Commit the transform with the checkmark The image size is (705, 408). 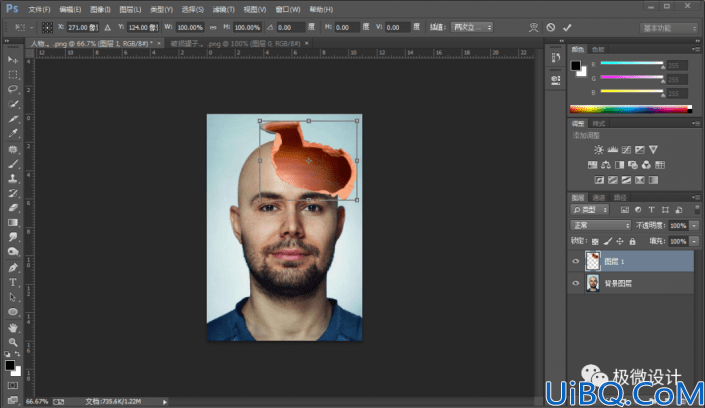point(567,27)
